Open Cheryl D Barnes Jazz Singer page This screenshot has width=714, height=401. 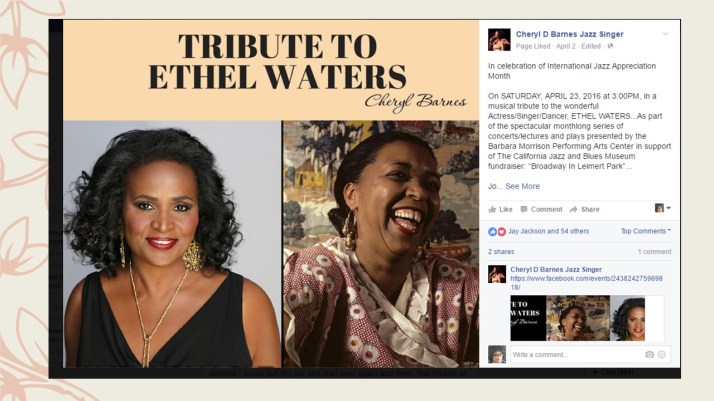(569, 34)
